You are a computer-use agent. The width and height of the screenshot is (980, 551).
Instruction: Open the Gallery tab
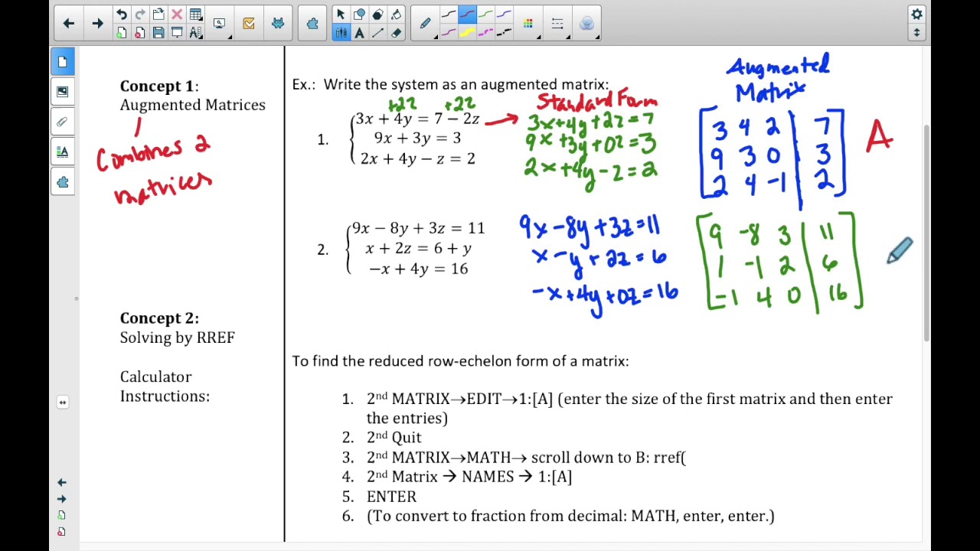63,91
